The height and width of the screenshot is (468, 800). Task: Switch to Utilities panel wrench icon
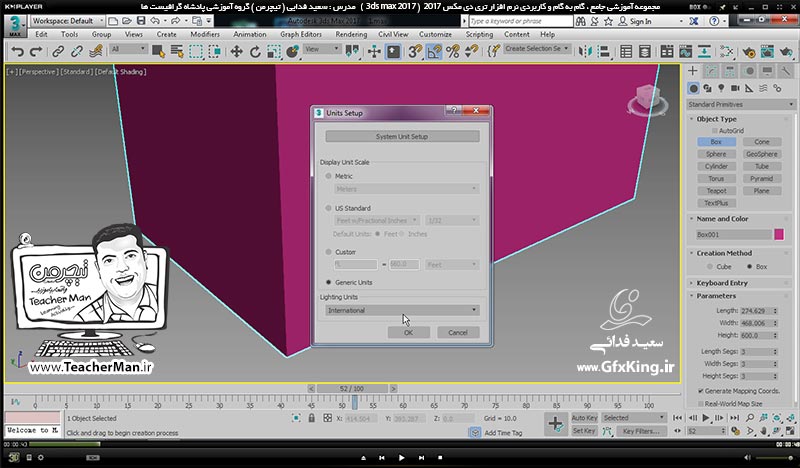(786, 71)
